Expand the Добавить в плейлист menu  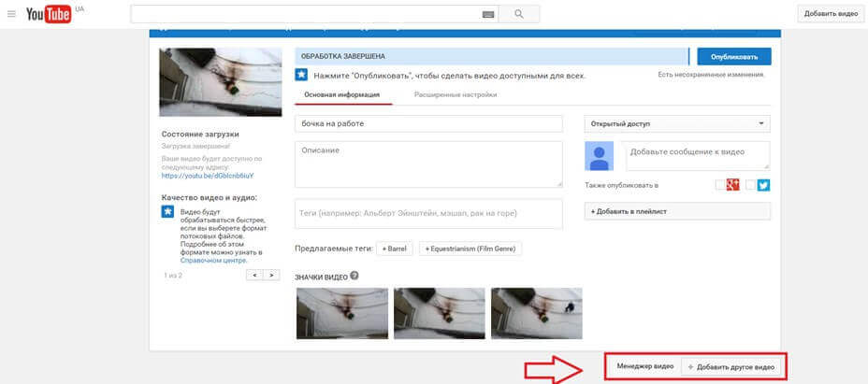click(676, 211)
